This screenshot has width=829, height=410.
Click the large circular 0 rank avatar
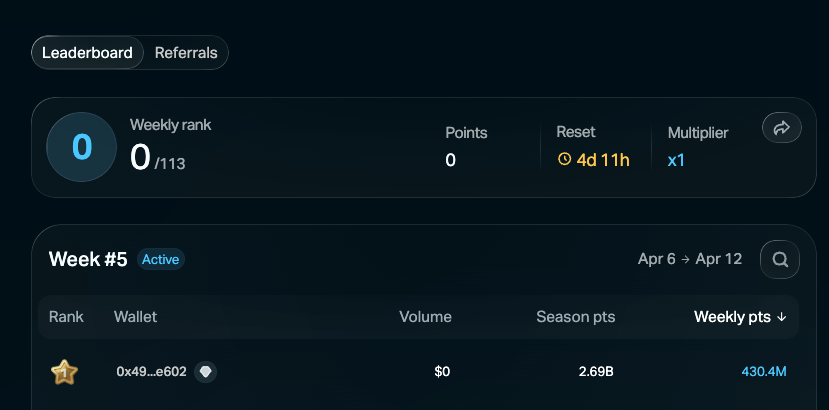82,147
